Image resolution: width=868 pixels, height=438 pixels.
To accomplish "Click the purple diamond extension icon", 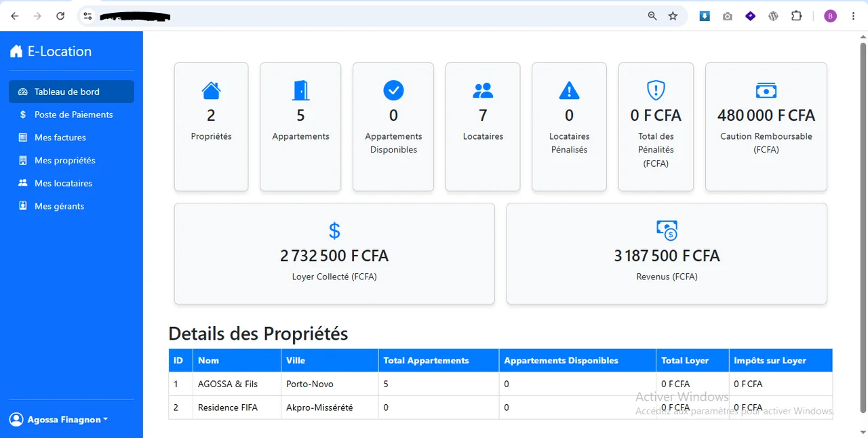I will coord(750,16).
